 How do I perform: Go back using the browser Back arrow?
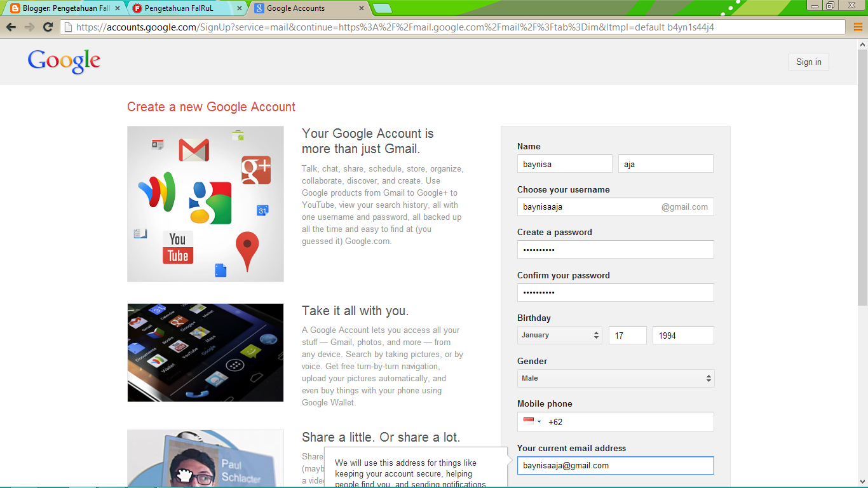pyautogui.click(x=11, y=27)
